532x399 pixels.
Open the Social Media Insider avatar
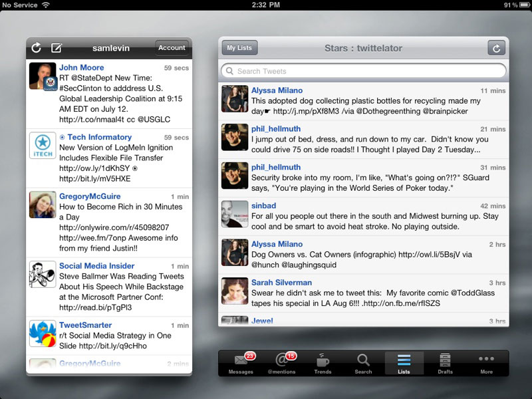(43, 274)
